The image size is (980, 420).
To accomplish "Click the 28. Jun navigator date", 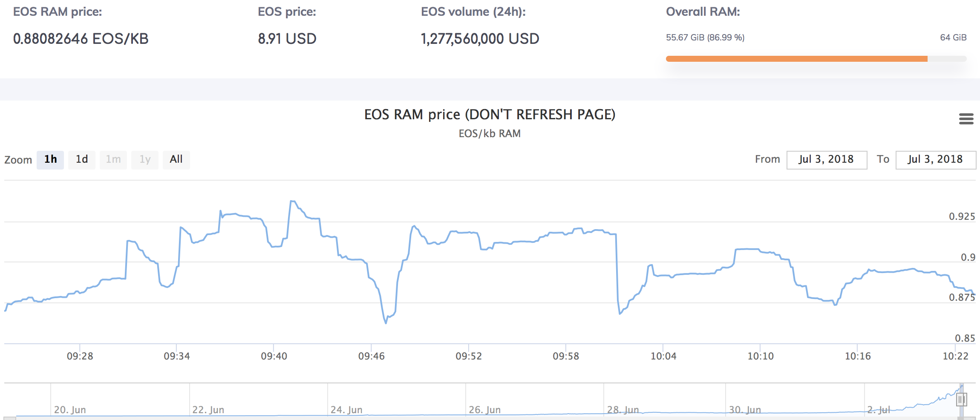I will point(623,410).
